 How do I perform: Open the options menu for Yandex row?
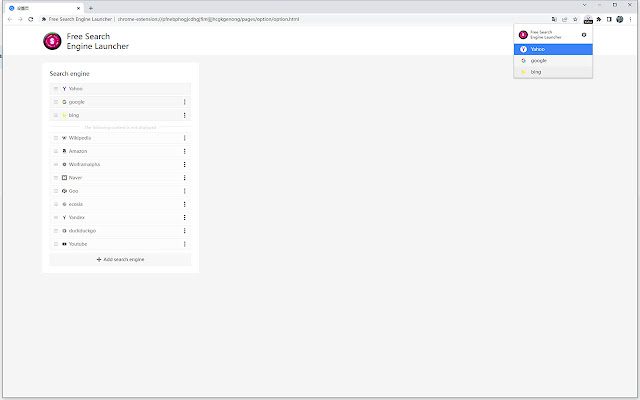click(184, 218)
